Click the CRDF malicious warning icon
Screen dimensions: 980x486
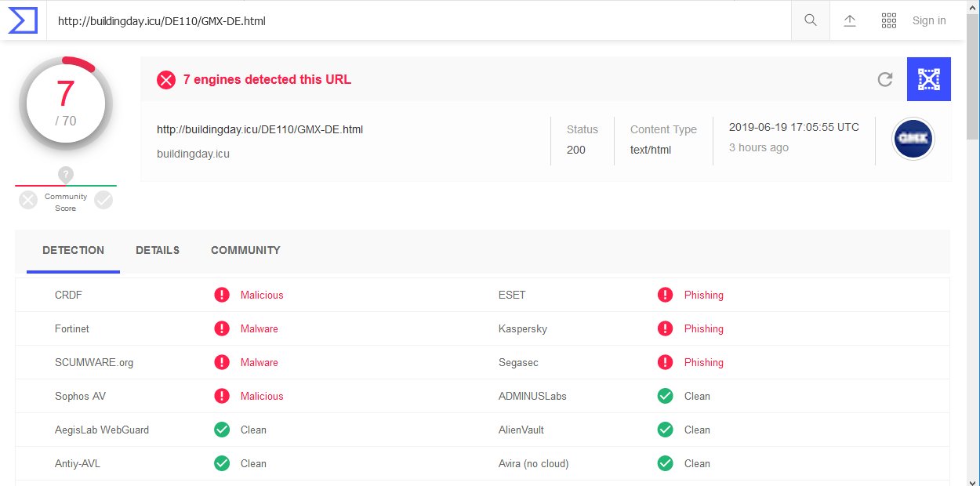(222, 295)
